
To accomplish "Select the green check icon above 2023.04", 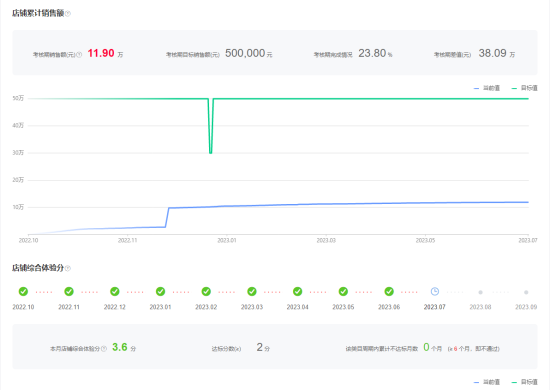I will click(297, 291).
